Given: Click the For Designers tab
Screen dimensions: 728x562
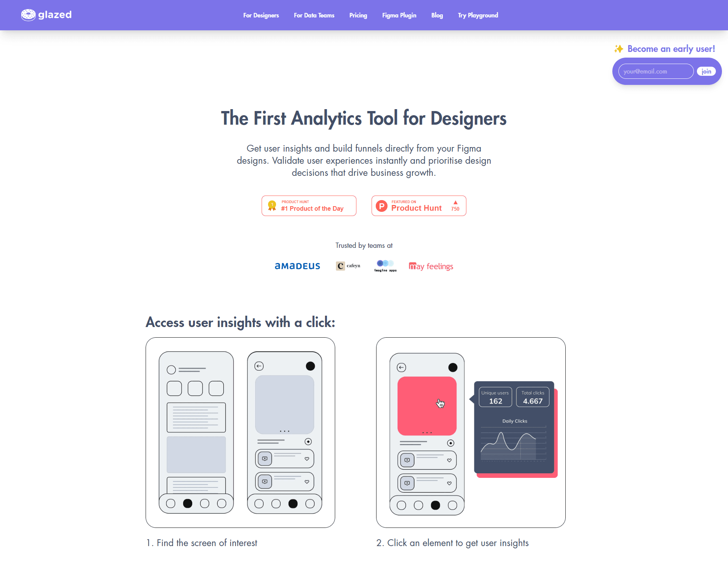Looking at the screenshot, I should [260, 15].
